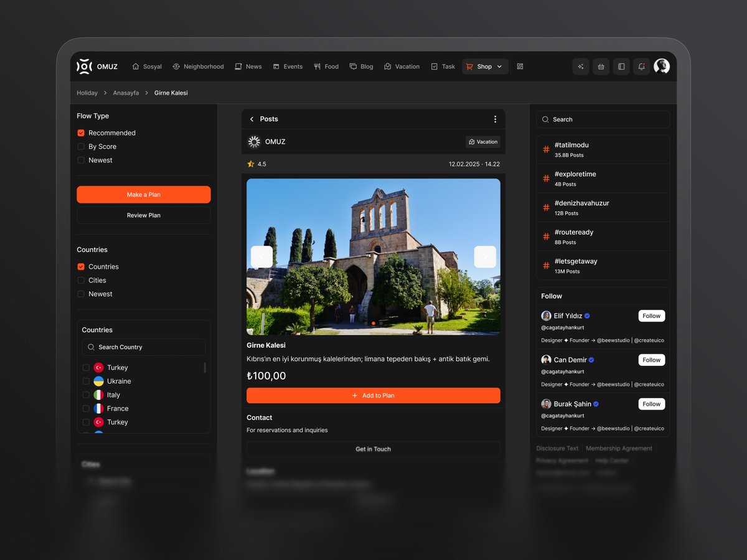Open the Food nav item
The width and height of the screenshot is (747, 560).
[x=326, y=67]
